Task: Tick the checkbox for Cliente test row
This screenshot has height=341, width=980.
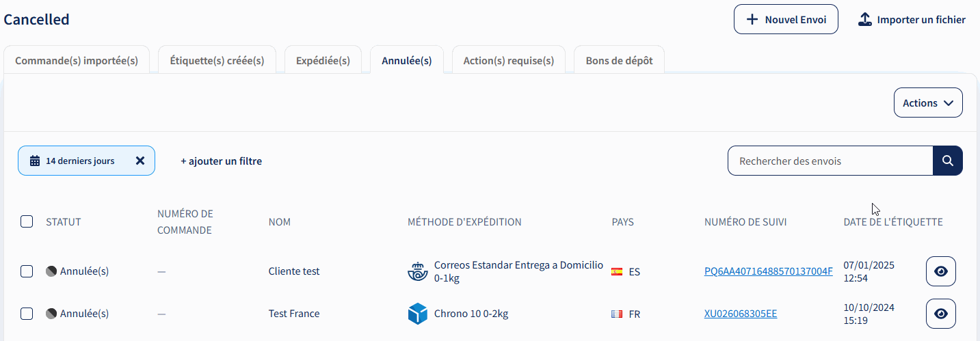Action: point(27,271)
